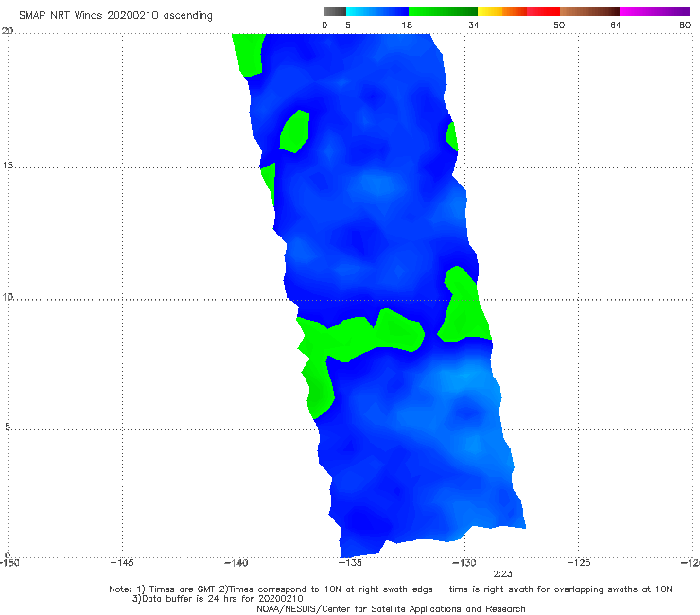
Task: Click the latitude label '5' on left axis
Action: pyautogui.click(x=8, y=427)
